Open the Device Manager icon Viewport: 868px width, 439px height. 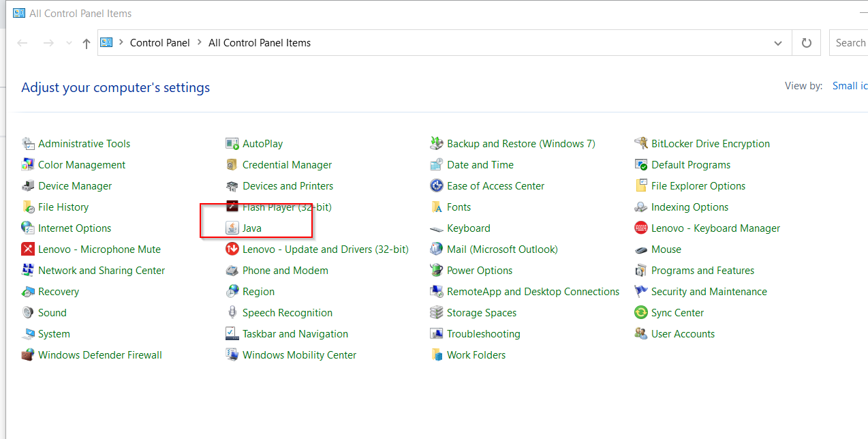click(x=28, y=186)
